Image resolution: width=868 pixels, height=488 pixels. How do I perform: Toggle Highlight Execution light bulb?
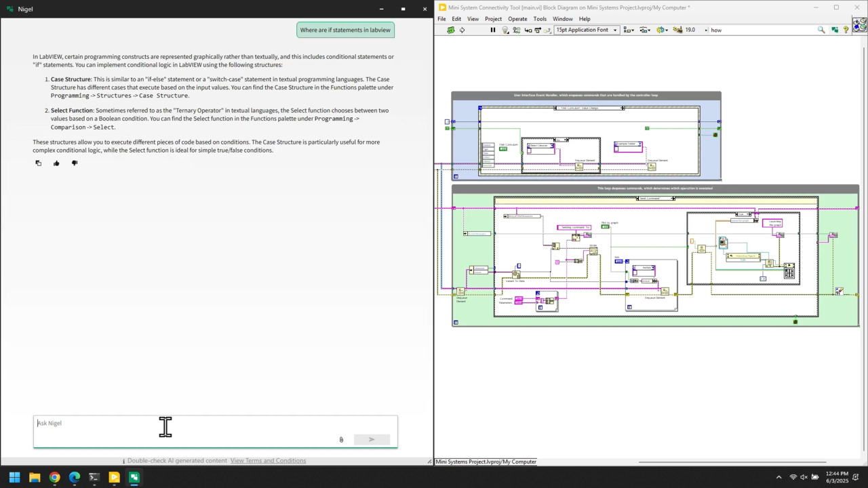pos(505,30)
